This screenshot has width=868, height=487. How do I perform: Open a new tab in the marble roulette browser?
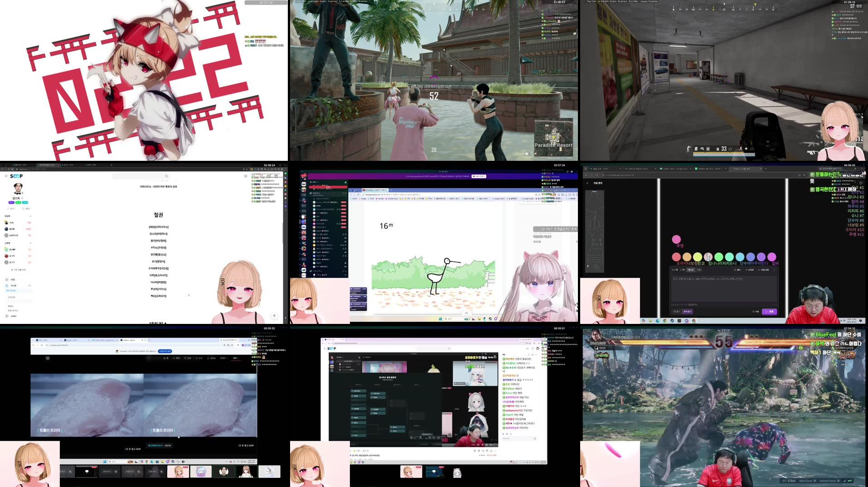[x=766, y=169]
